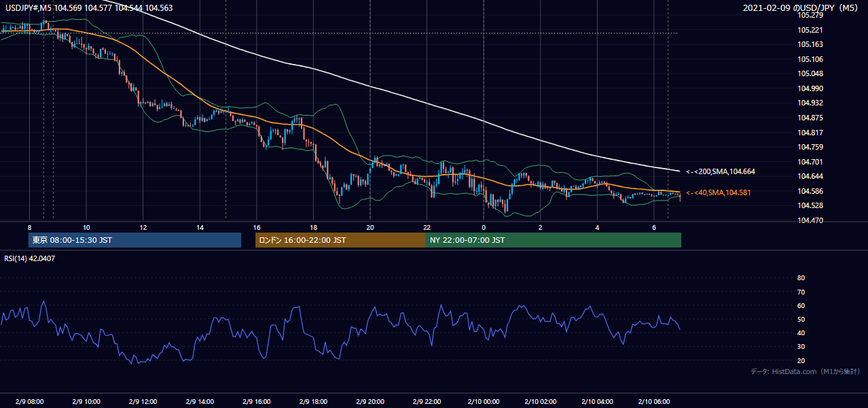Click the 2/10 02:00 time label
This screenshot has width=868, height=408.
pyautogui.click(x=541, y=402)
